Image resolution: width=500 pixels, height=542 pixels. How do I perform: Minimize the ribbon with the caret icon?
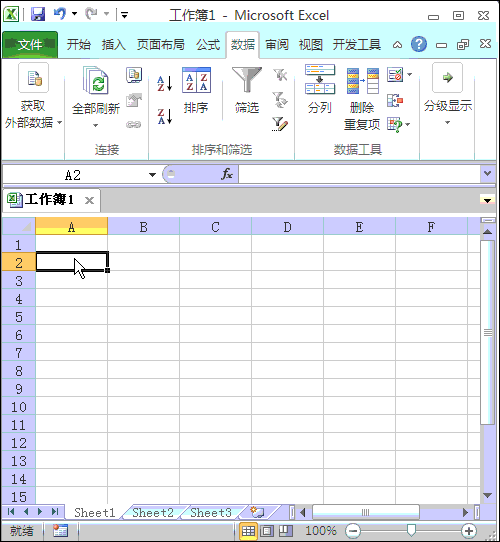click(397, 45)
